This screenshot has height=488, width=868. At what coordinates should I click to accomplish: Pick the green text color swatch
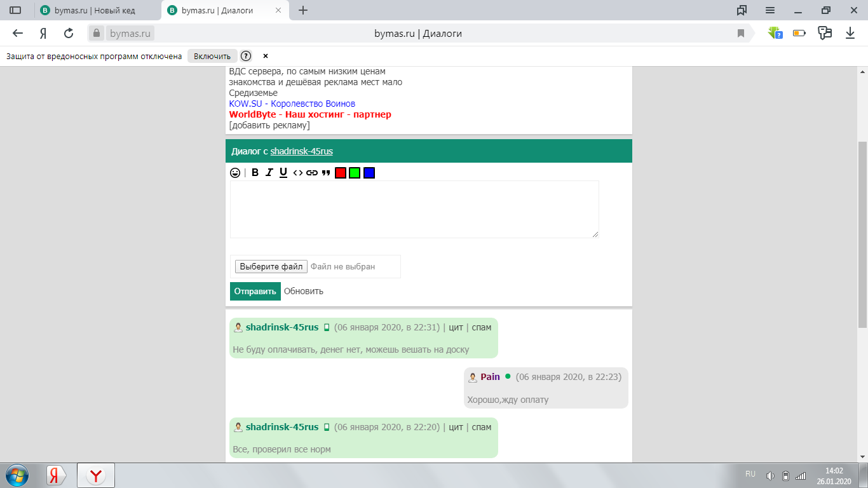(355, 173)
